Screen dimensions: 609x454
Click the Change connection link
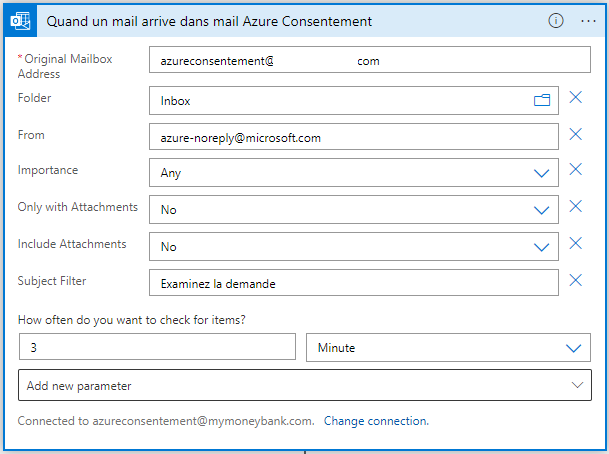point(376,421)
